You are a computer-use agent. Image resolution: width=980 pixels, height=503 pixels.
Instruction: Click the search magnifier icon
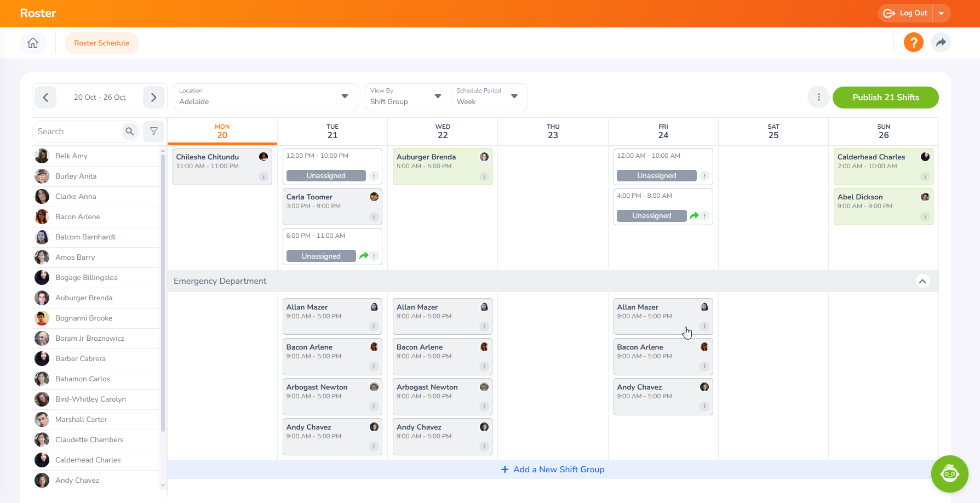tap(130, 132)
